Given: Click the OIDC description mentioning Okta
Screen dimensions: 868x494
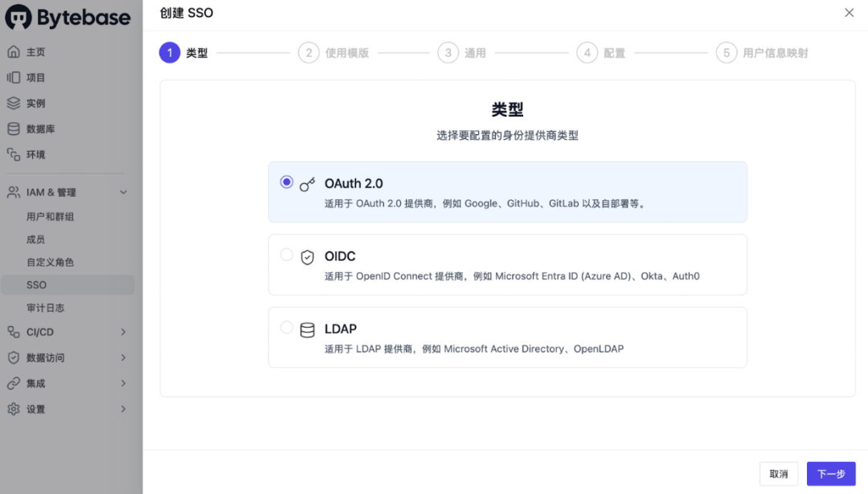Looking at the screenshot, I should pos(512,276).
